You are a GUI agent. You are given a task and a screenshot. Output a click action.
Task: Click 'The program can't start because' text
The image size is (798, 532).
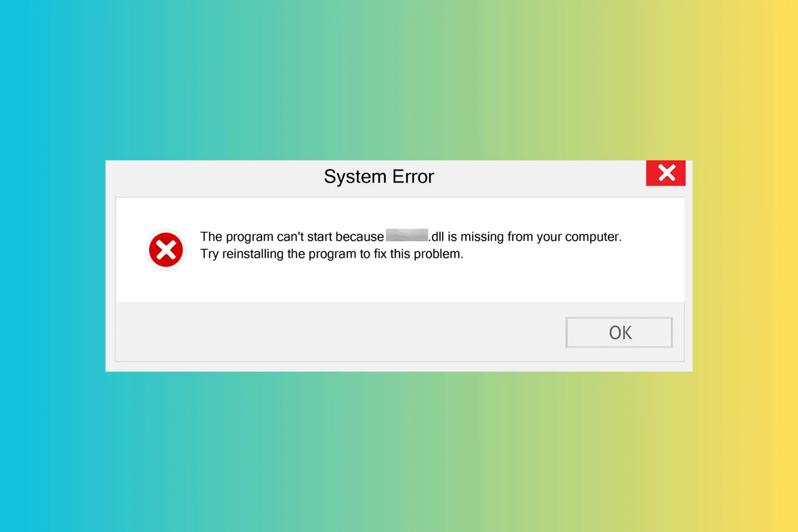pyautogui.click(x=292, y=237)
